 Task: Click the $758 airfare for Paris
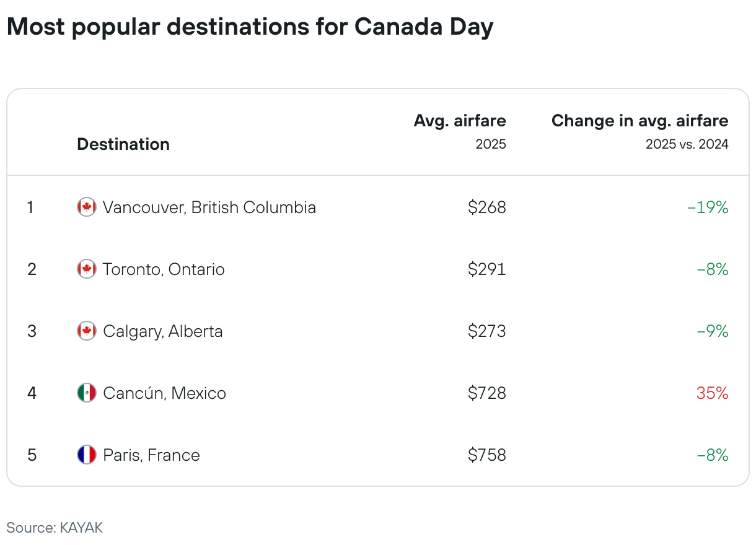(x=487, y=455)
